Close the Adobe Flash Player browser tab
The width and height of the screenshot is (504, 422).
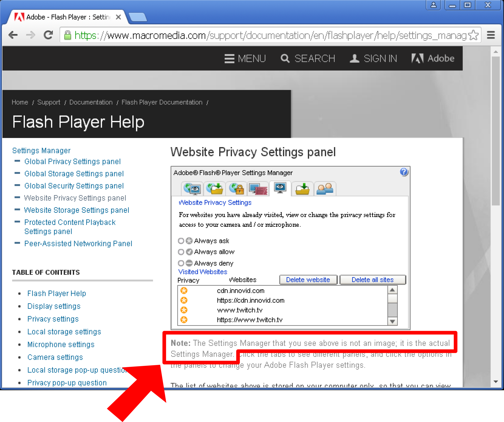coord(118,17)
